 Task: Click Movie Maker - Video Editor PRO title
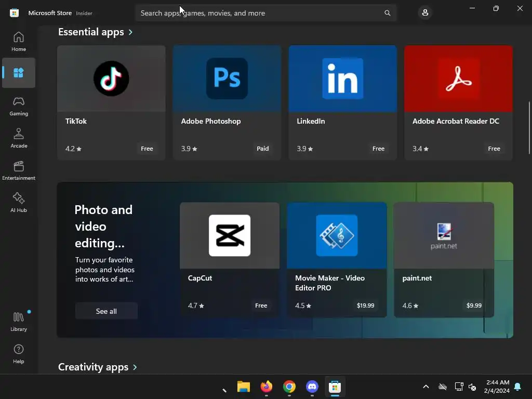[x=330, y=283]
